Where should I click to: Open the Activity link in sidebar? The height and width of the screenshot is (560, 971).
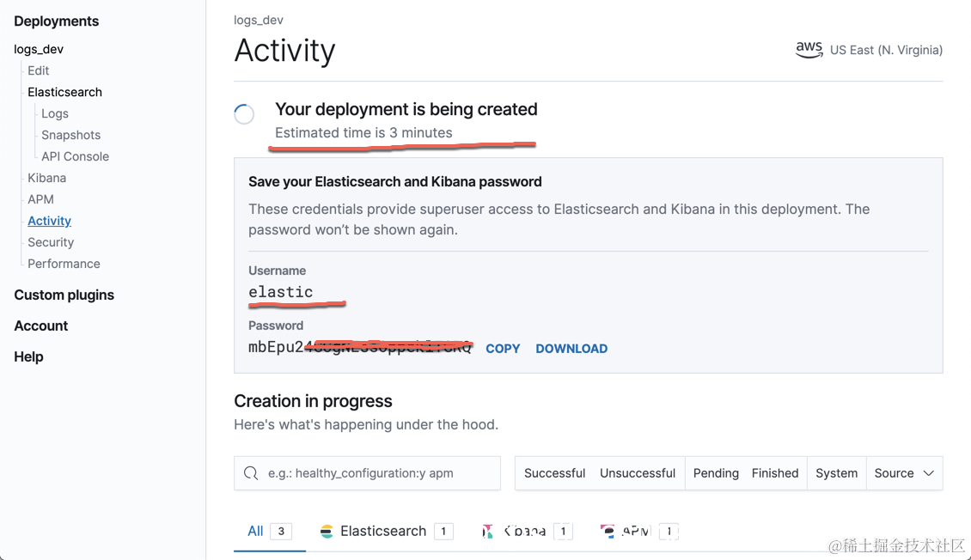(x=49, y=221)
